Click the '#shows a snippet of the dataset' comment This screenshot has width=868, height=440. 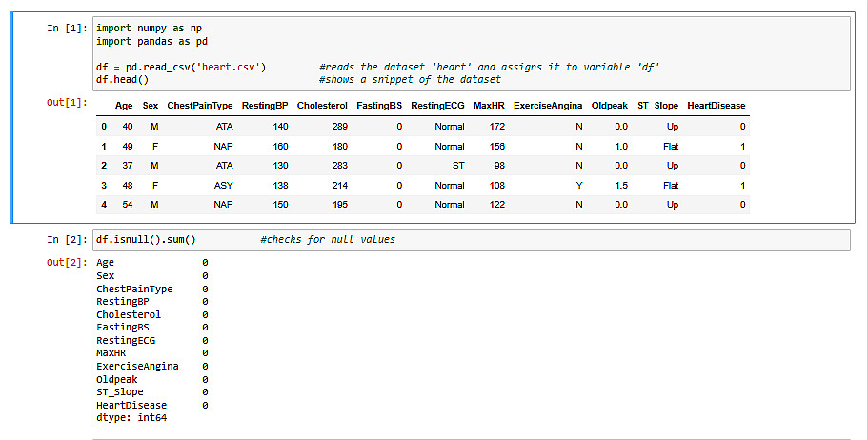pyautogui.click(x=410, y=80)
